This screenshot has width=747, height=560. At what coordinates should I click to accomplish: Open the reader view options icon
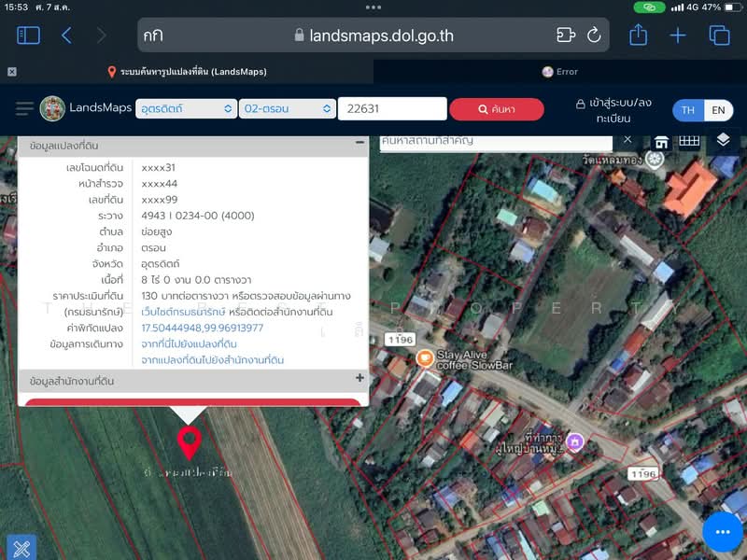pos(566,35)
